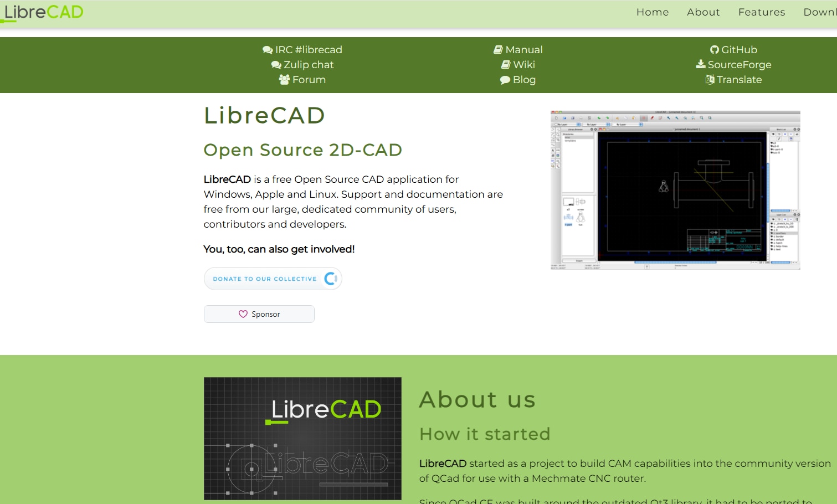Click the 'You, too, can also get involved!' text
837x504 pixels.
(x=279, y=249)
